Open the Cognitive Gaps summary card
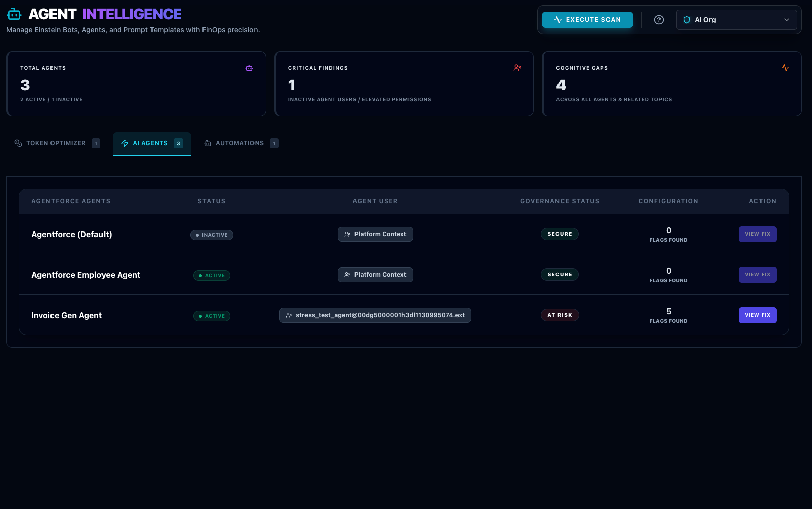Screen dimensions: 812x509 (x=672, y=83)
